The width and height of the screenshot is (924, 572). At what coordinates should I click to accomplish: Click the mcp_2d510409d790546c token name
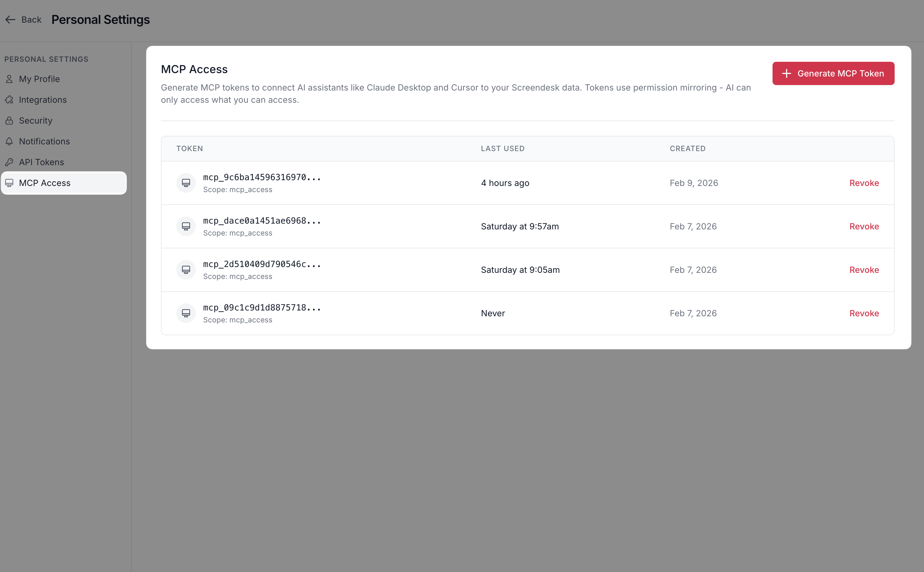tap(262, 264)
